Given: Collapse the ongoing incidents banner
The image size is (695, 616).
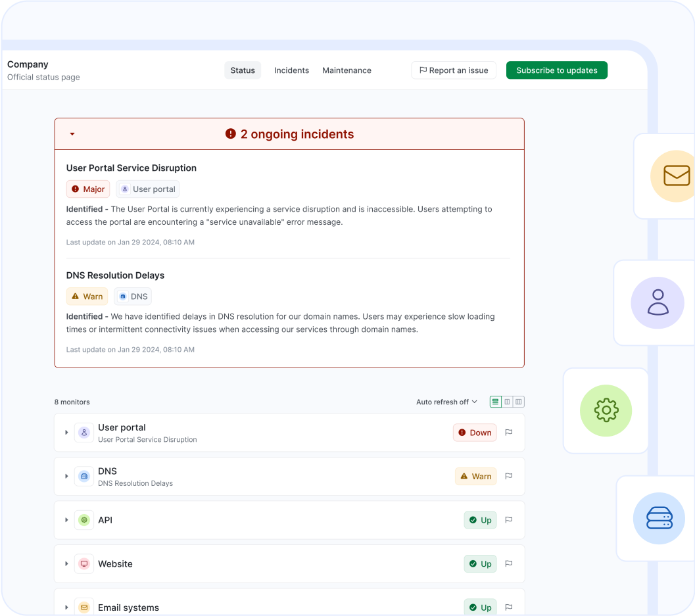Looking at the screenshot, I should pos(72,133).
